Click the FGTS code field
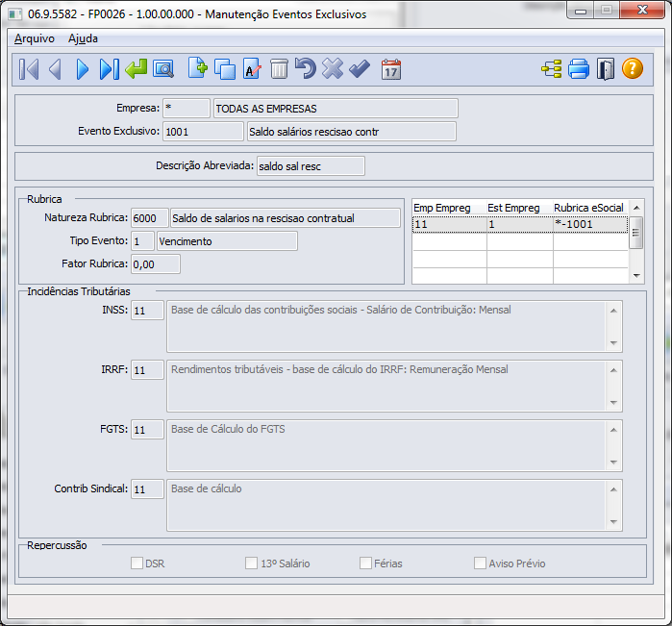The height and width of the screenshot is (626, 672). (147, 430)
